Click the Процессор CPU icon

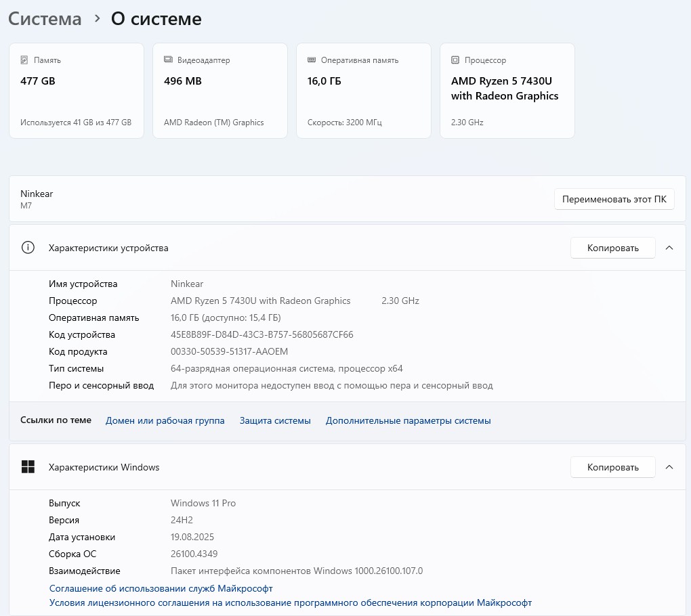[455, 60]
